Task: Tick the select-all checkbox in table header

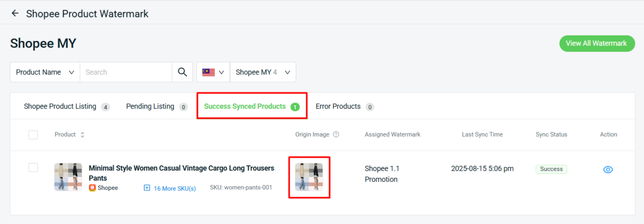Action: [x=33, y=134]
